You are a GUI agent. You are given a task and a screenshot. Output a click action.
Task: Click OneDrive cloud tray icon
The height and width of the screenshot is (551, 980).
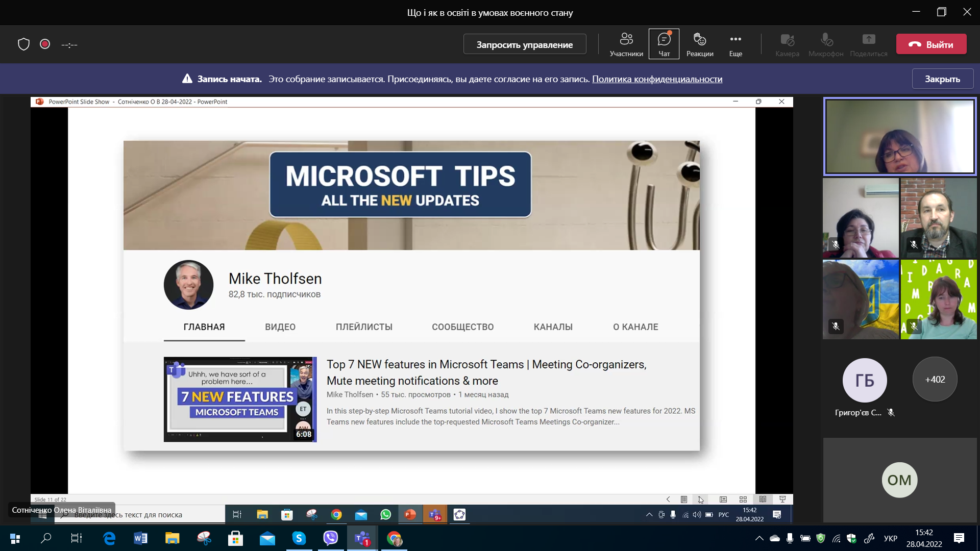pyautogui.click(x=775, y=538)
